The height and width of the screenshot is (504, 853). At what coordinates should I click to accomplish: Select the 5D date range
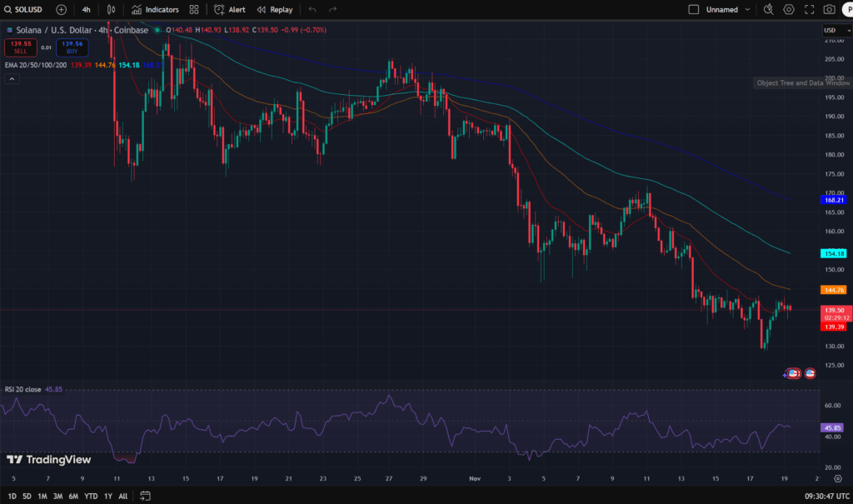click(27, 496)
